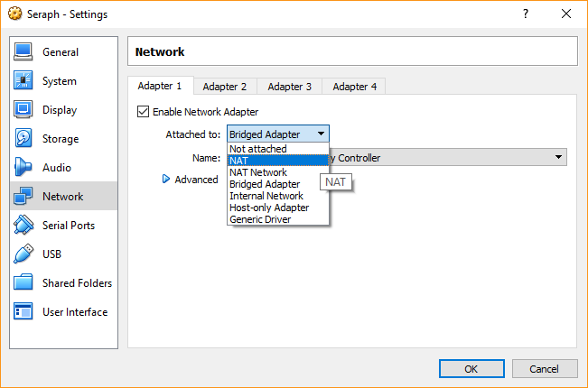Screen dimensions: 588x388
Task: Open the Storage disk icon
Action: (x=23, y=139)
